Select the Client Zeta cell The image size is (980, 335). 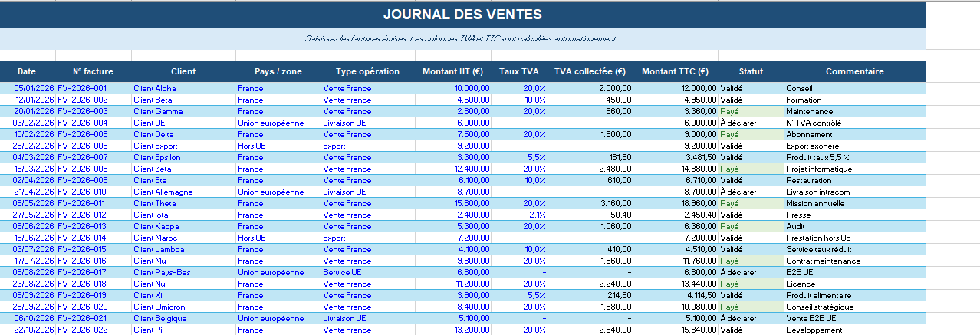click(183, 169)
